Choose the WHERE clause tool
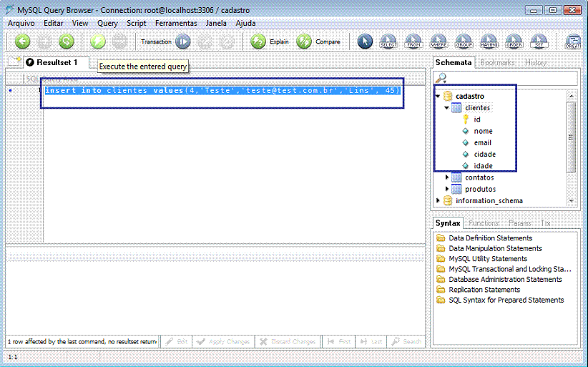This screenshot has width=588, height=367. 438,41
